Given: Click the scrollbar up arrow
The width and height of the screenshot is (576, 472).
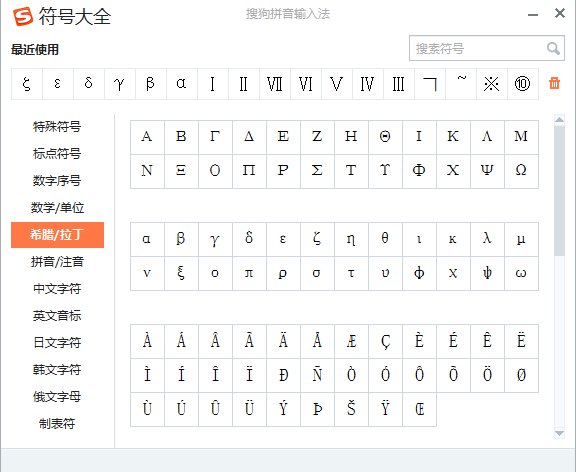Looking at the screenshot, I should coord(559,119).
